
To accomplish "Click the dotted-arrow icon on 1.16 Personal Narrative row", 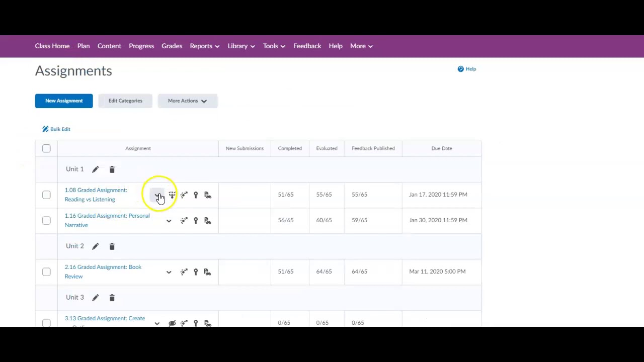I will pyautogui.click(x=184, y=221).
